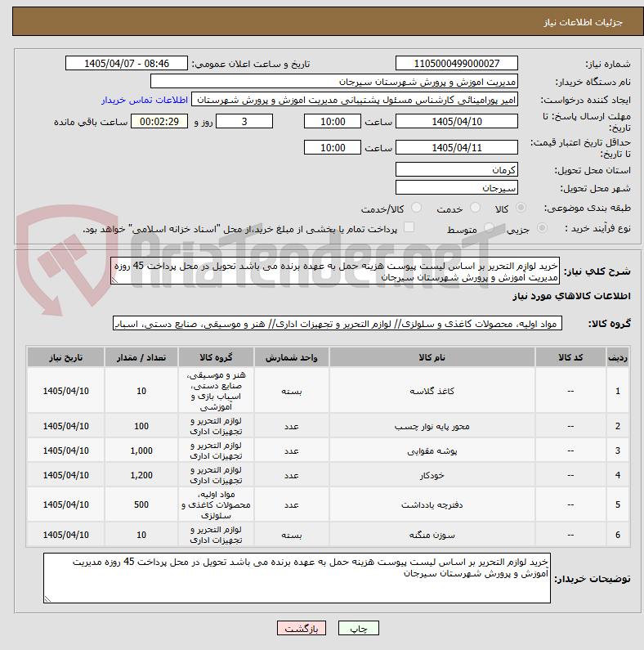Click the remaining time field 00:02:29
The height and width of the screenshot is (650, 644).
(159, 122)
